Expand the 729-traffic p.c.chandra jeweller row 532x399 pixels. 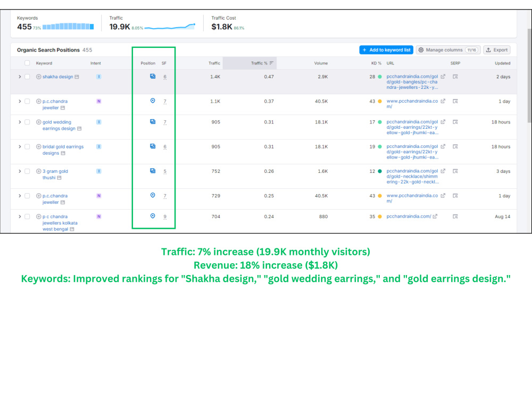(20, 196)
